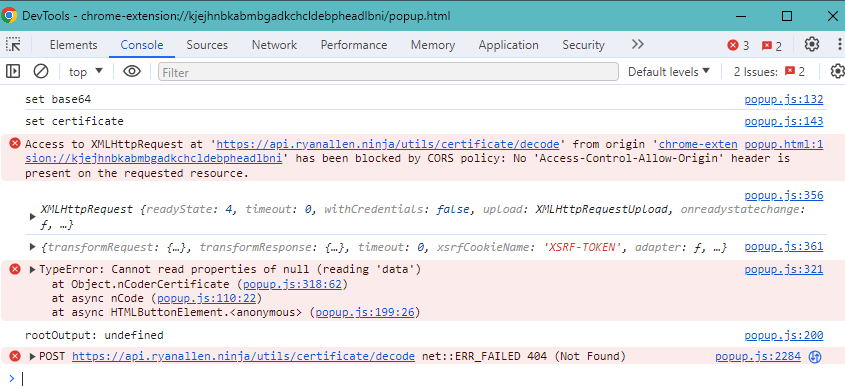Click the network replay icon next to popup.js:2284

(x=815, y=357)
